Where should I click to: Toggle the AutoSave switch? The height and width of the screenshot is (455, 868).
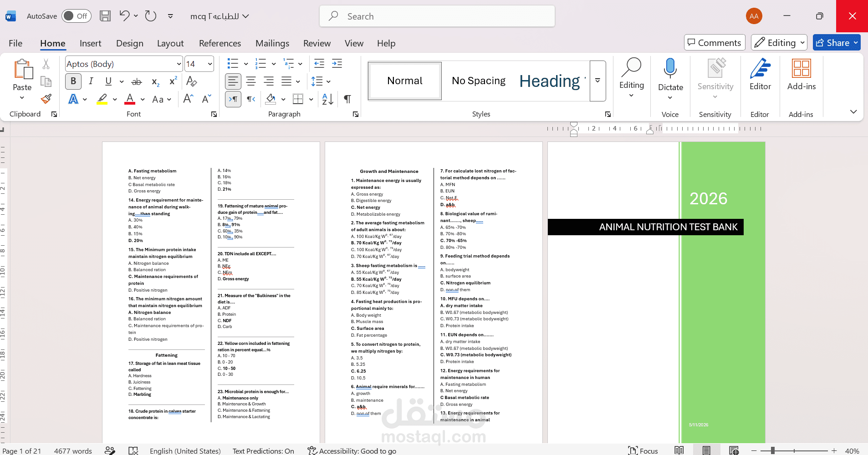pyautogui.click(x=76, y=16)
